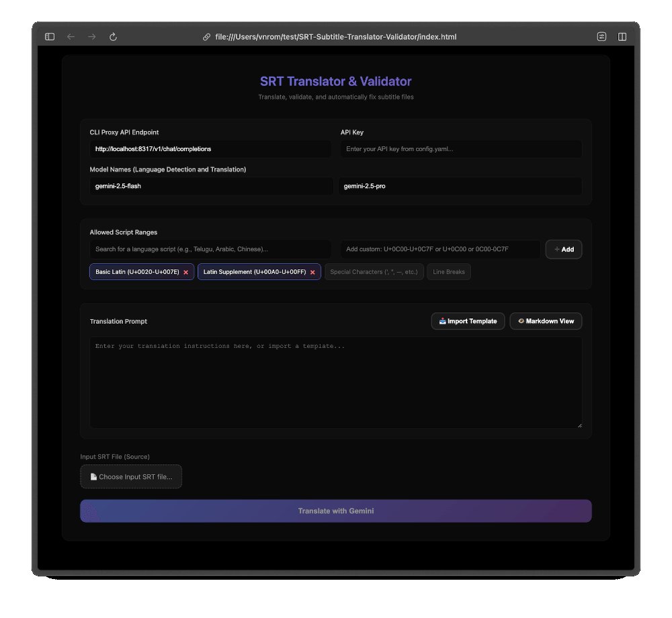Start Translate with Gemini

coord(335,511)
